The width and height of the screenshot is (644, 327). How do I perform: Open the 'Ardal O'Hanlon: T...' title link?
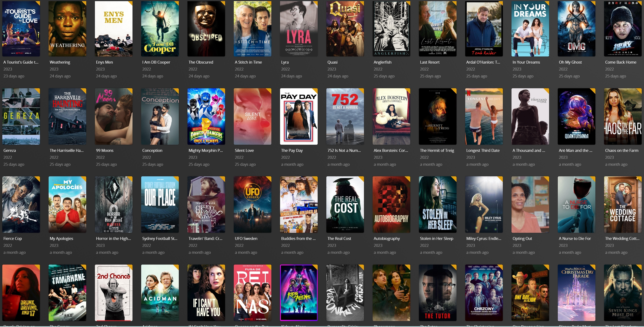483,62
